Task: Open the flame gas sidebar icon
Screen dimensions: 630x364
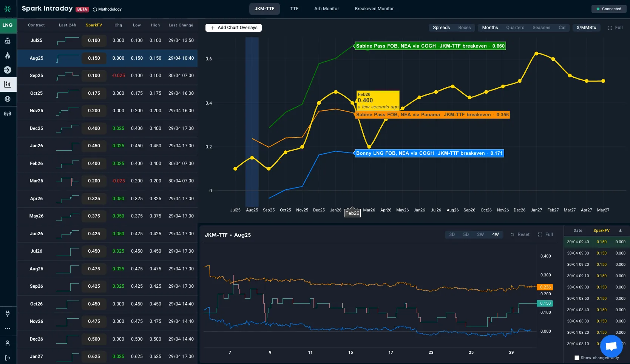Action: tap(8, 55)
